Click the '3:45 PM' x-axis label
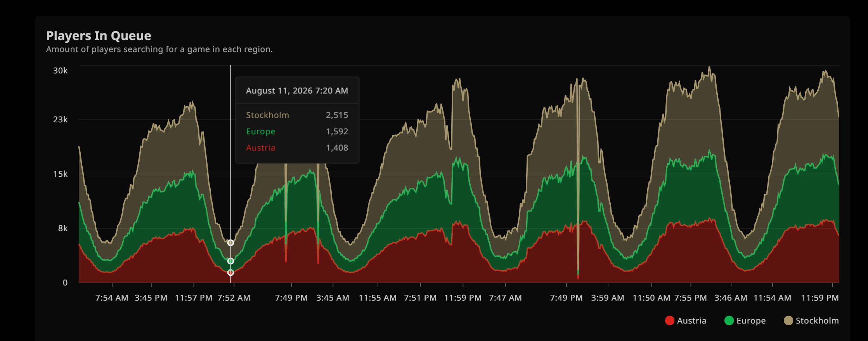Screen dimensions: 868x341 [151, 298]
